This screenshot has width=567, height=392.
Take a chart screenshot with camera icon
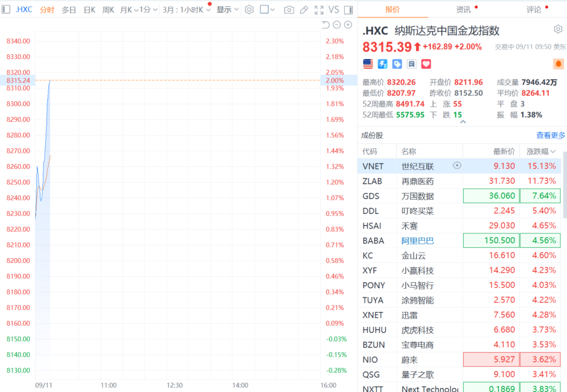click(x=289, y=10)
